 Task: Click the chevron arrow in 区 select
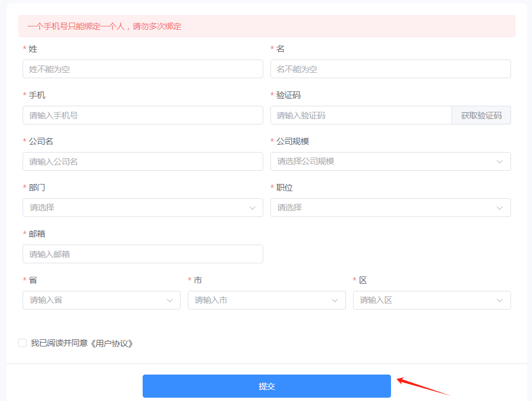pos(500,300)
